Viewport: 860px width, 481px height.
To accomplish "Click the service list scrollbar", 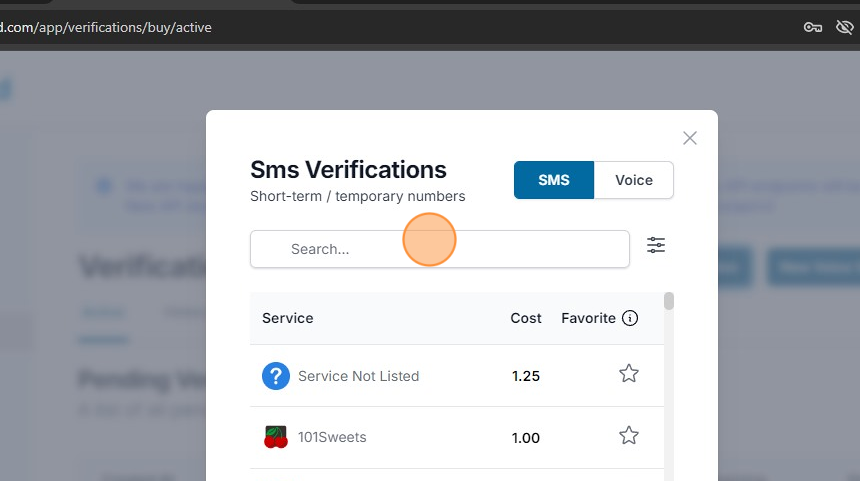I will [669, 301].
